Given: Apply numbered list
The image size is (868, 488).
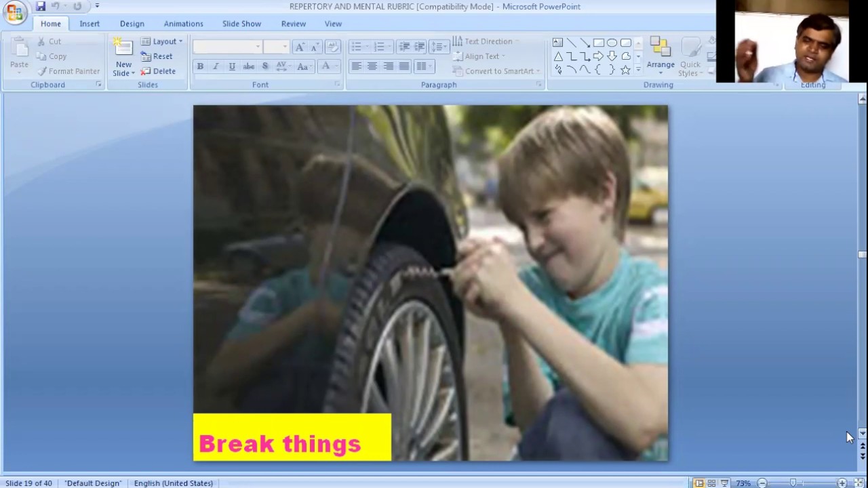Looking at the screenshot, I should pyautogui.click(x=382, y=47).
